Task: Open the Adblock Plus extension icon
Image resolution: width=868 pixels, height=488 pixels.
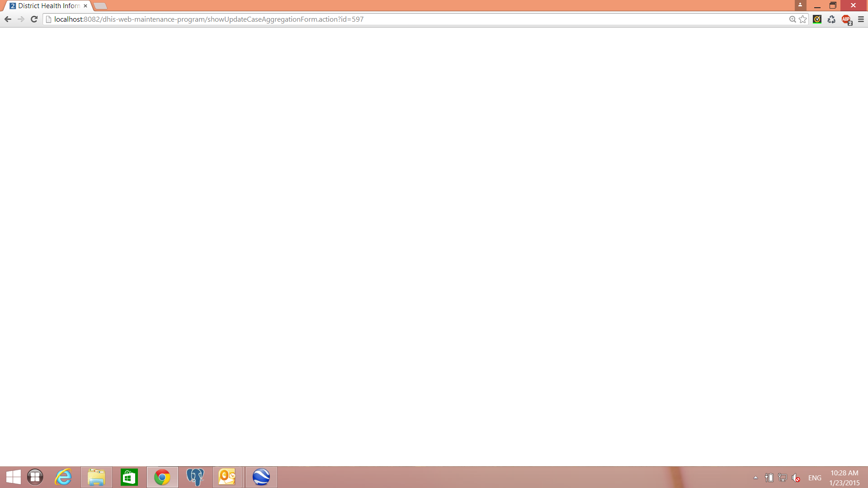Action: click(846, 19)
